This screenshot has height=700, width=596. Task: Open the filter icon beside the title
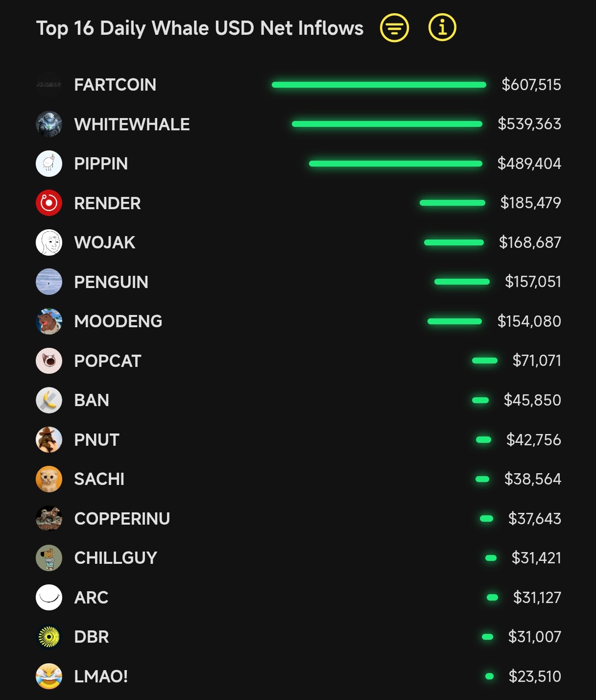coord(394,28)
